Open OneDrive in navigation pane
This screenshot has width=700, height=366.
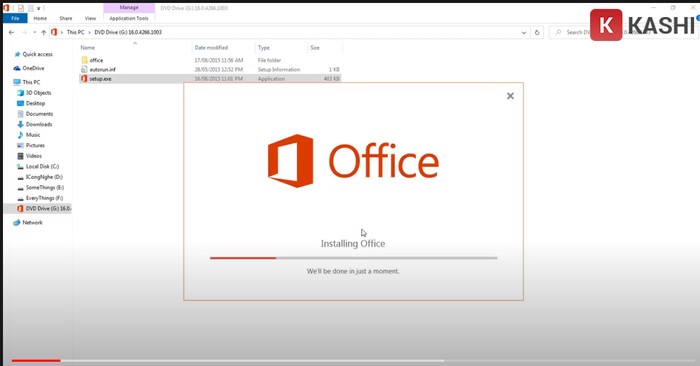(x=33, y=68)
